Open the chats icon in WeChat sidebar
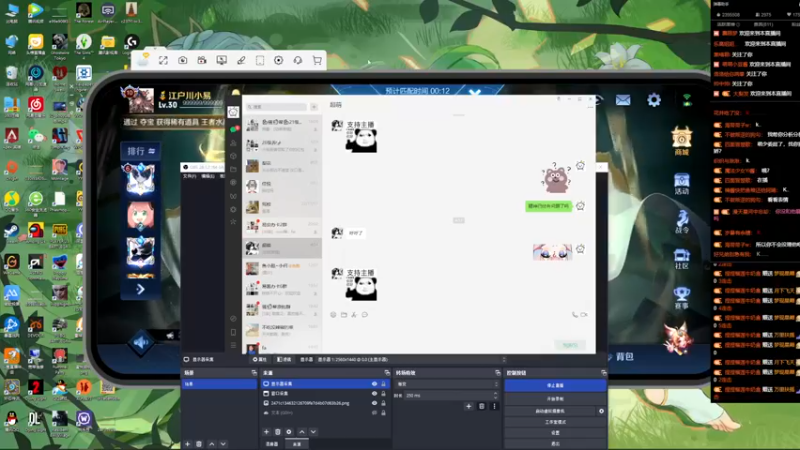 pos(234,129)
